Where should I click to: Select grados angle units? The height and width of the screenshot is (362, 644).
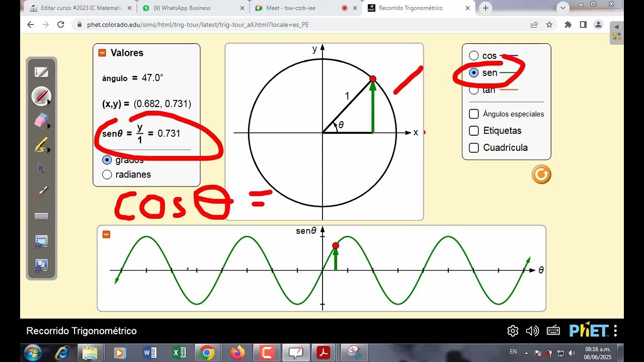click(x=107, y=160)
